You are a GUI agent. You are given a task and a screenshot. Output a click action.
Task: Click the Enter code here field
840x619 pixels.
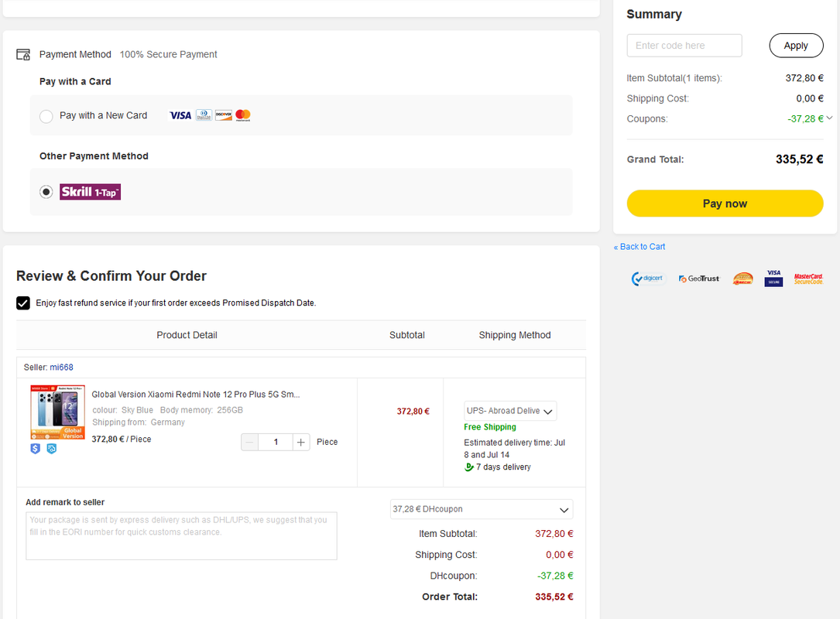[x=684, y=46]
